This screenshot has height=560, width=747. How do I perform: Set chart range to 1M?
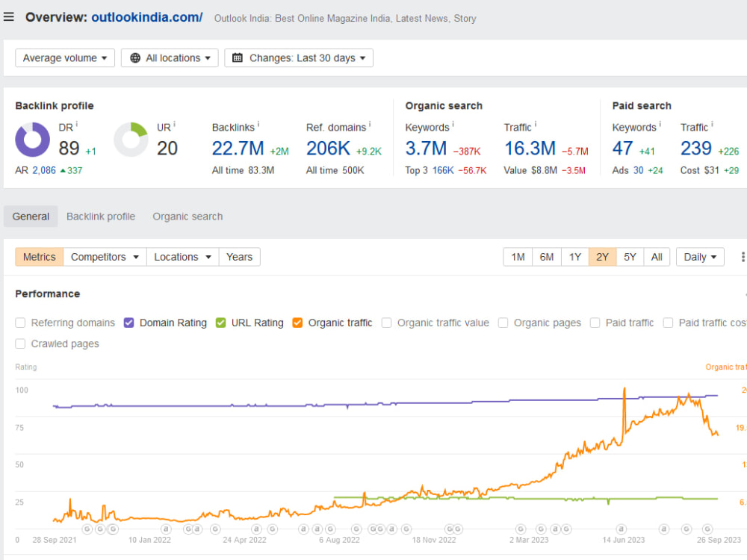click(518, 257)
